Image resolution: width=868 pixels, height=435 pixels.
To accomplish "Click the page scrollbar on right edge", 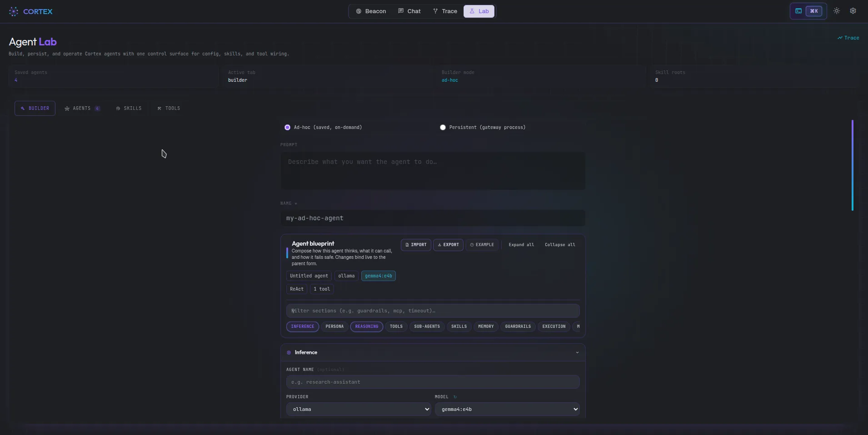I will click(x=853, y=165).
